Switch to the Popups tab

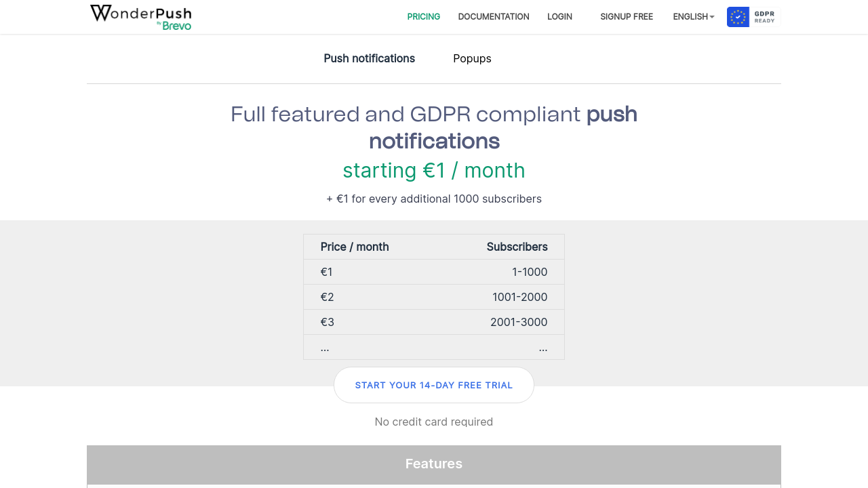click(x=472, y=58)
